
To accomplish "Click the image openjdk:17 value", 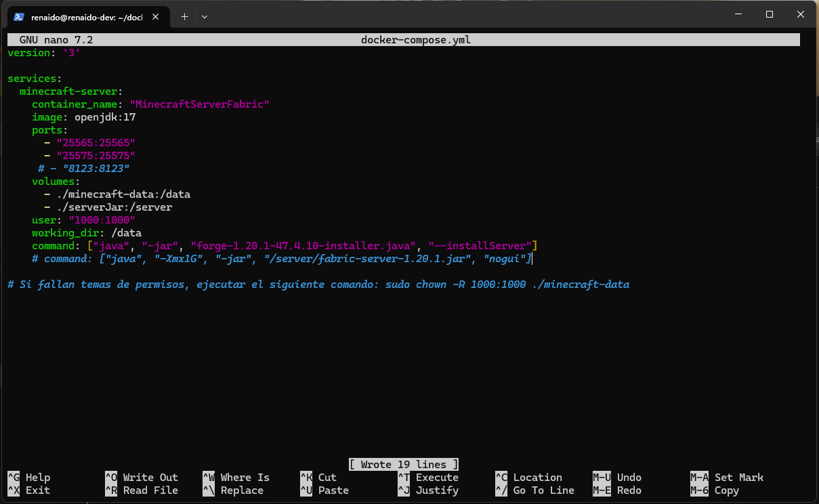I will point(105,117).
